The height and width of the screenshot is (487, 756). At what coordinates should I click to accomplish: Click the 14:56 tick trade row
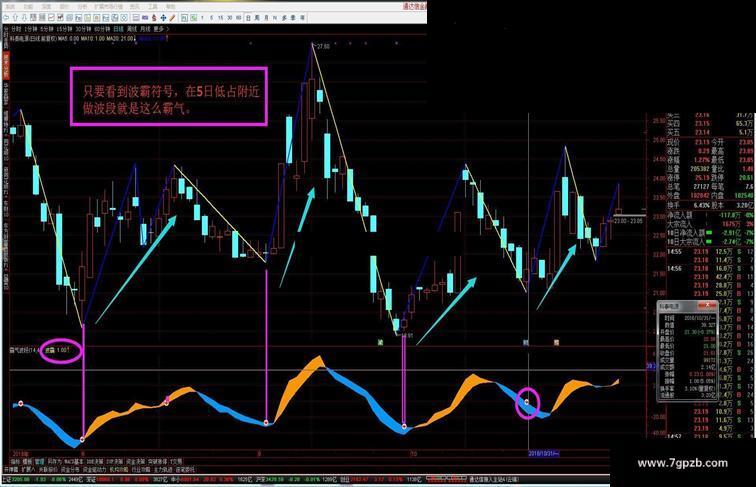710,269
